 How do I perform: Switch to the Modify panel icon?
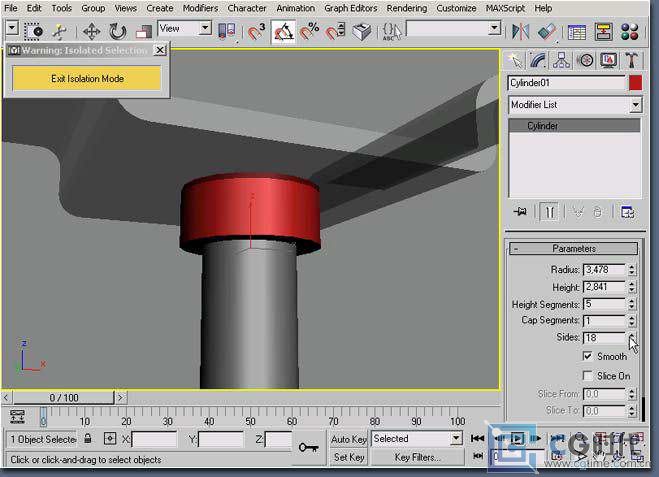click(x=538, y=60)
